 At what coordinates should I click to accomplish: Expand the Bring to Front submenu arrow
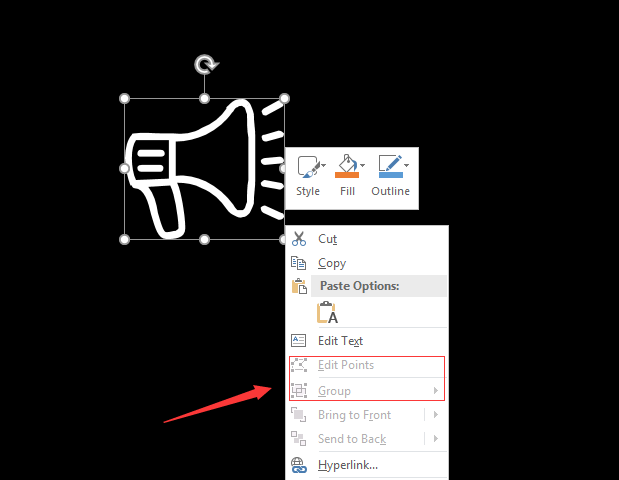(436, 414)
